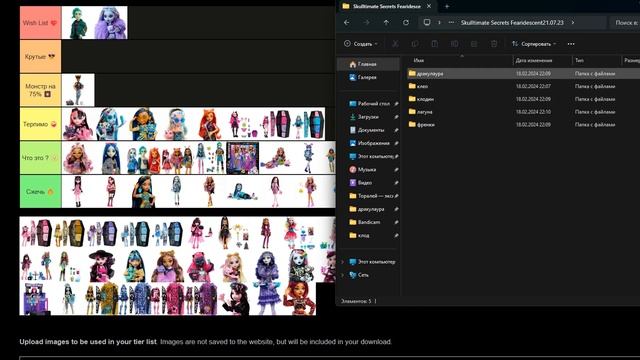Expand the Сеть tree node
Image resolution: width=640 pixels, height=360 pixels.
pyautogui.click(x=342, y=275)
